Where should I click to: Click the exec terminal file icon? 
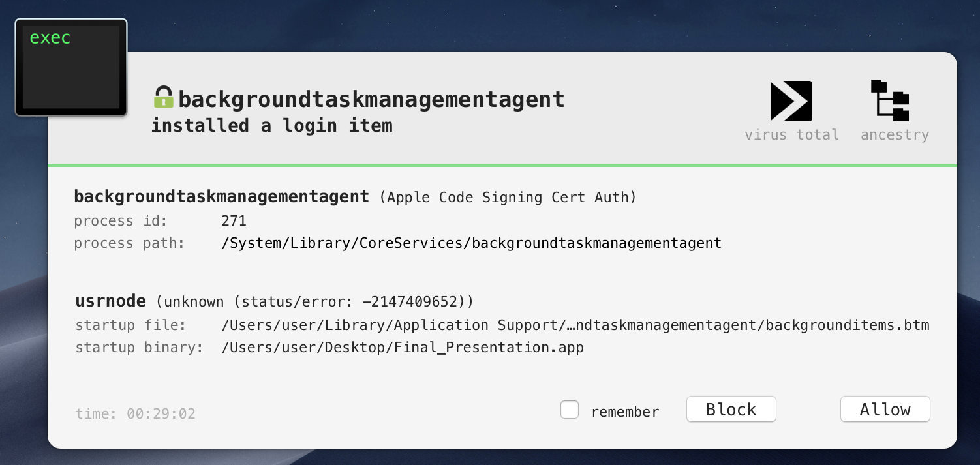71,68
